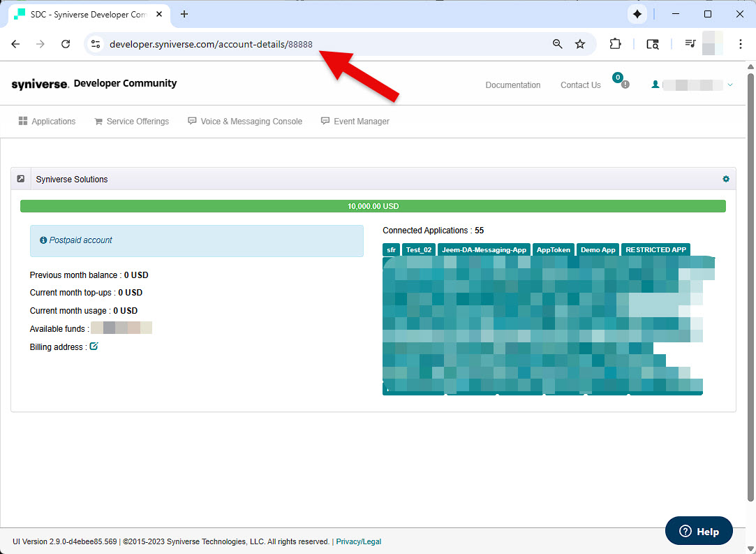The image size is (756, 554).
Task: Open the Privacy/Legal footer link
Action: pyautogui.click(x=358, y=541)
